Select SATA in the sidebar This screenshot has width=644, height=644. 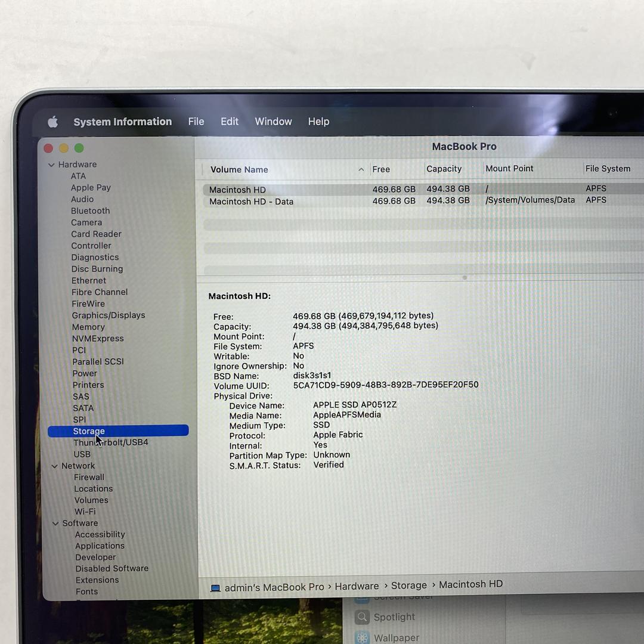83,408
